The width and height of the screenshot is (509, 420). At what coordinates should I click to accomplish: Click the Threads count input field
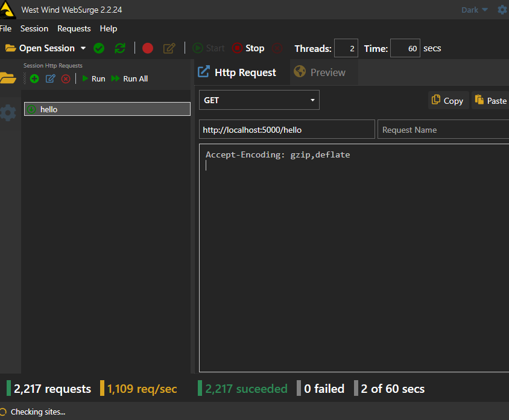346,48
